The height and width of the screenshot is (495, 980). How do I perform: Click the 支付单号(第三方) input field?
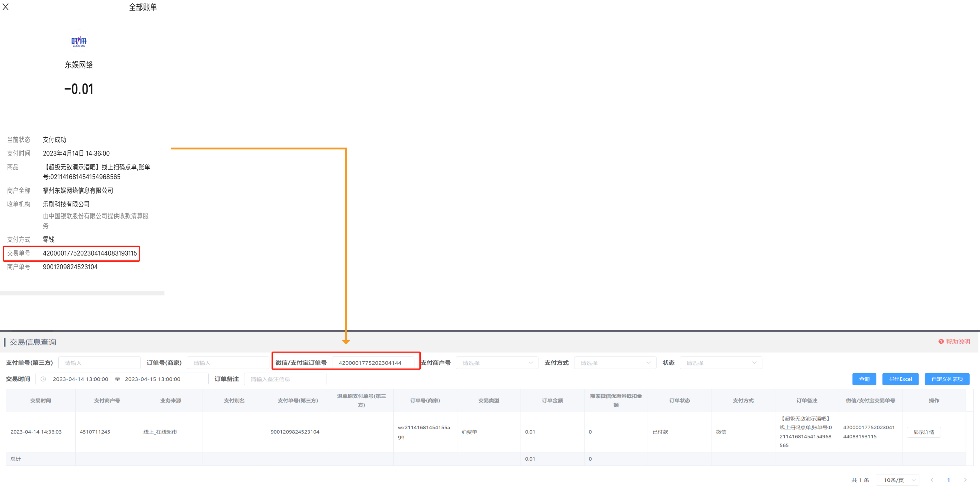pos(99,363)
